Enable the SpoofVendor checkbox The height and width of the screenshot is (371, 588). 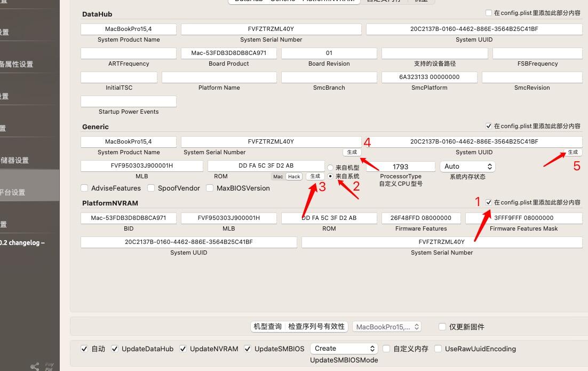(x=151, y=188)
